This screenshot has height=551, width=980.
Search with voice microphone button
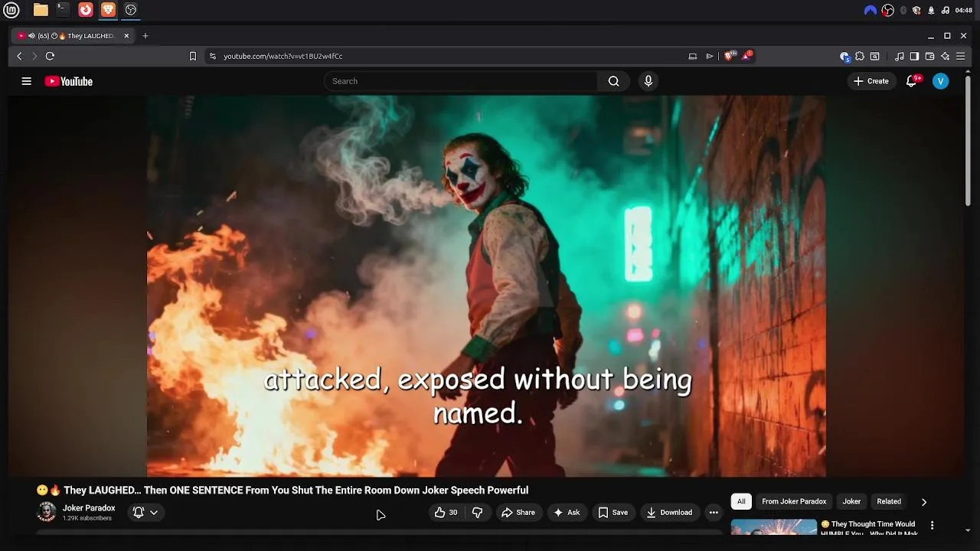coord(648,81)
